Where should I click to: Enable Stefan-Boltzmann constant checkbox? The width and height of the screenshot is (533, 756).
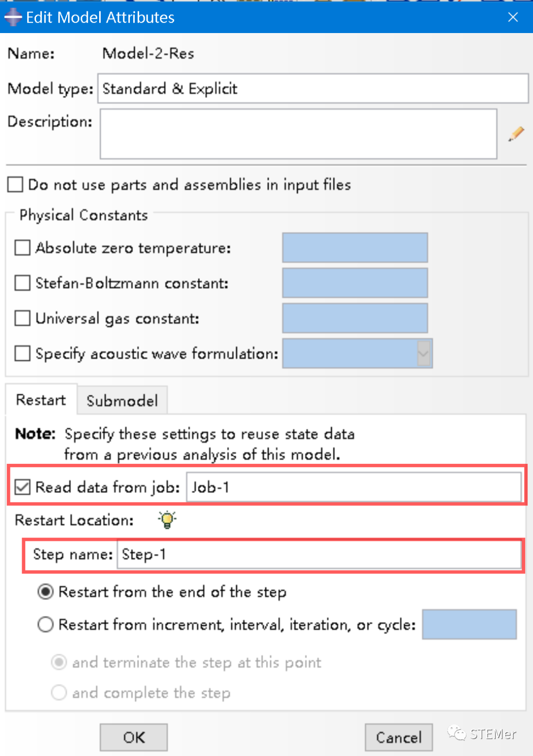coord(23,283)
